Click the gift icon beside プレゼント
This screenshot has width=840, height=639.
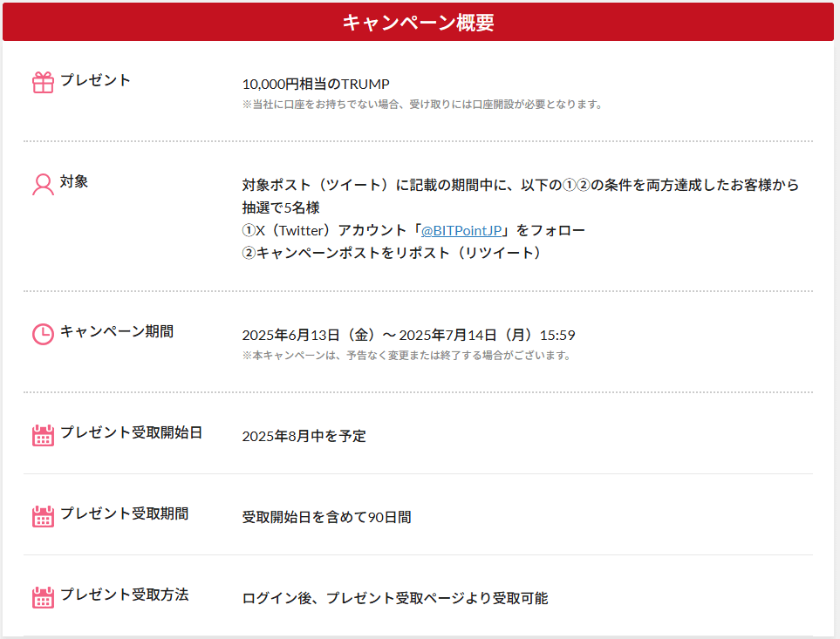[43, 83]
